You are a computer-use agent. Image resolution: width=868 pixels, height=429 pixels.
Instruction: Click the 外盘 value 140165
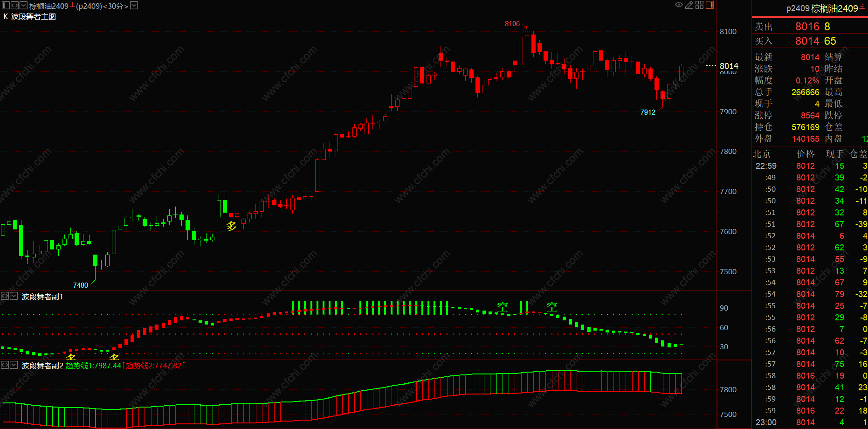pyautogui.click(x=806, y=139)
